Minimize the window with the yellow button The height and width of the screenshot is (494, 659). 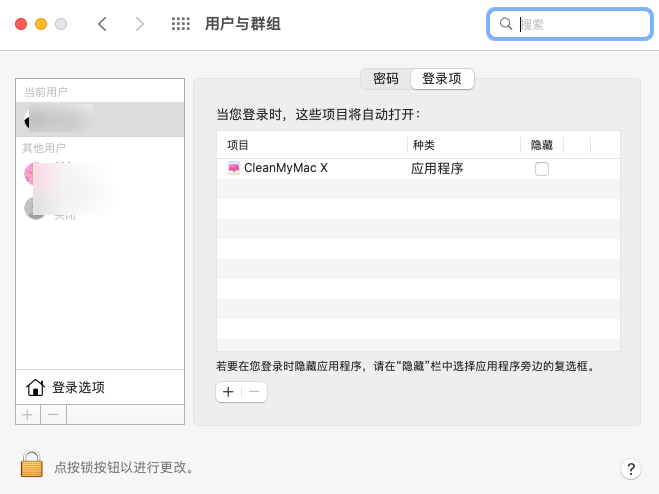(x=41, y=24)
